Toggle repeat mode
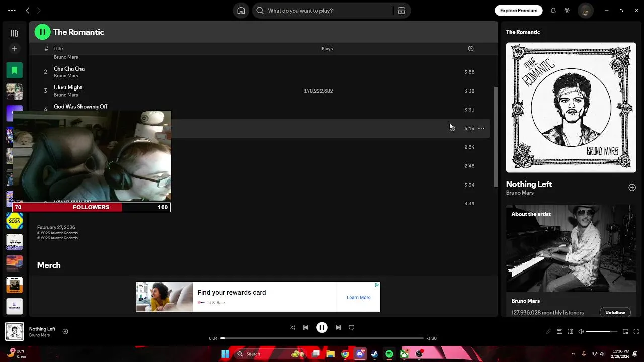644x362 pixels. (x=352, y=327)
